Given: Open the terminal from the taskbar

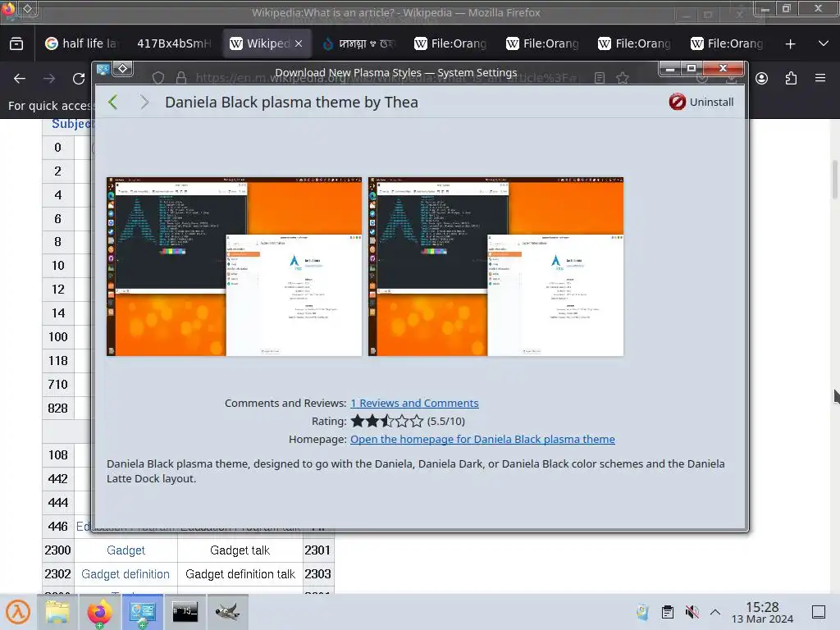Looking at the screenshot, I should click(x=185, y=612).
